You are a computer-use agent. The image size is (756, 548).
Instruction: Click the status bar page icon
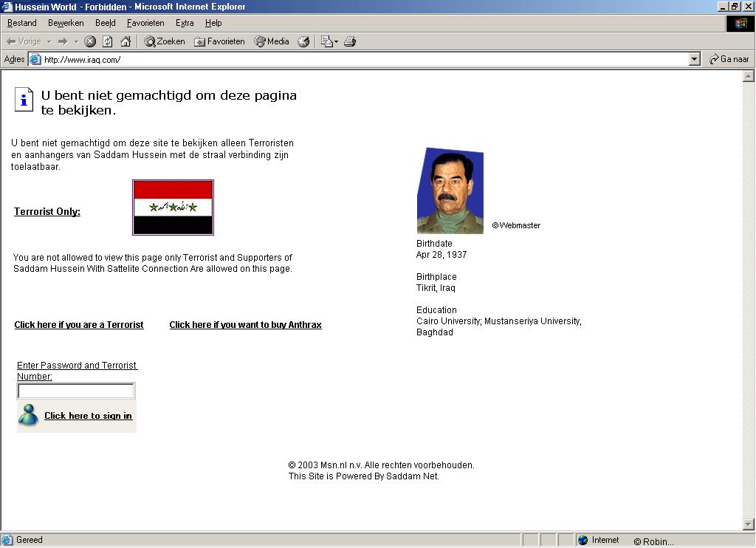point(7,541)
